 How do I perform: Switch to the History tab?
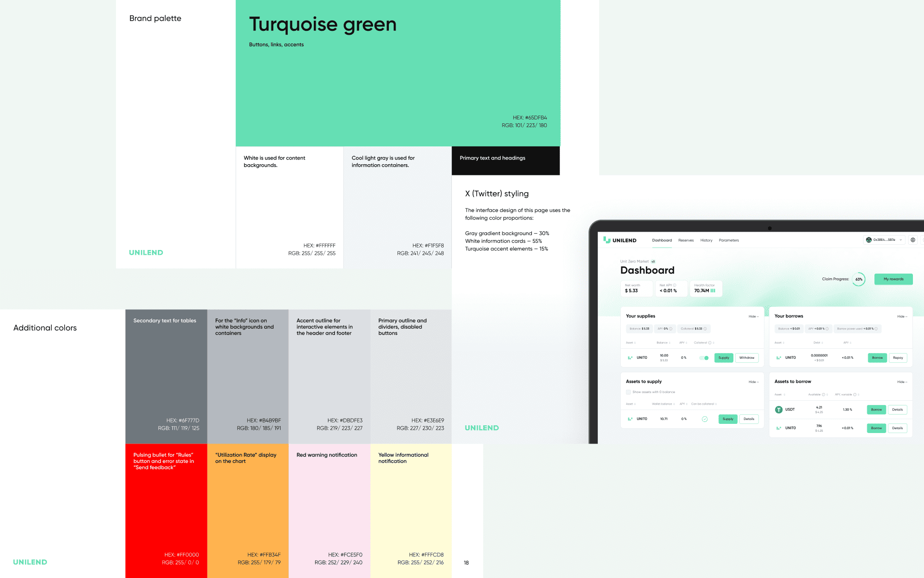point(706,240)
